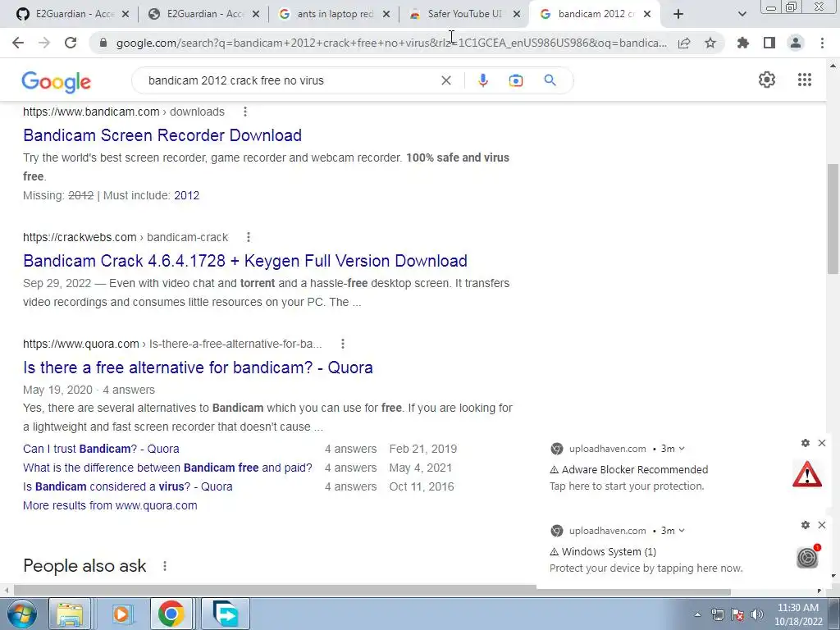The image size is (840, 630).
Task: Open Google quick settings gear
Action: 767,80
